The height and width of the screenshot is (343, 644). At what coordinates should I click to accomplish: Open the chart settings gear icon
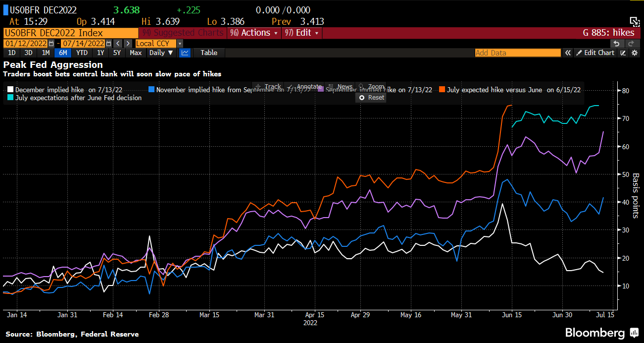(x=634, y=53)
